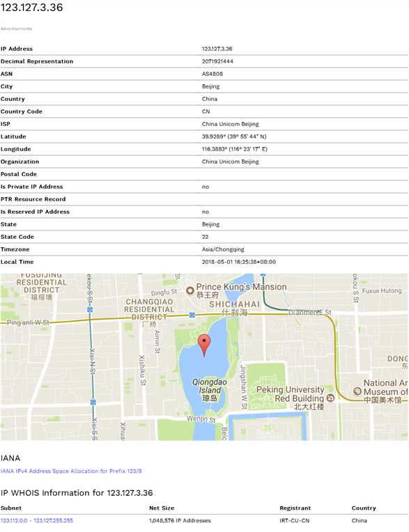Click the Is Private IP Address value no
409x532 pixels.
coord(206,187)
